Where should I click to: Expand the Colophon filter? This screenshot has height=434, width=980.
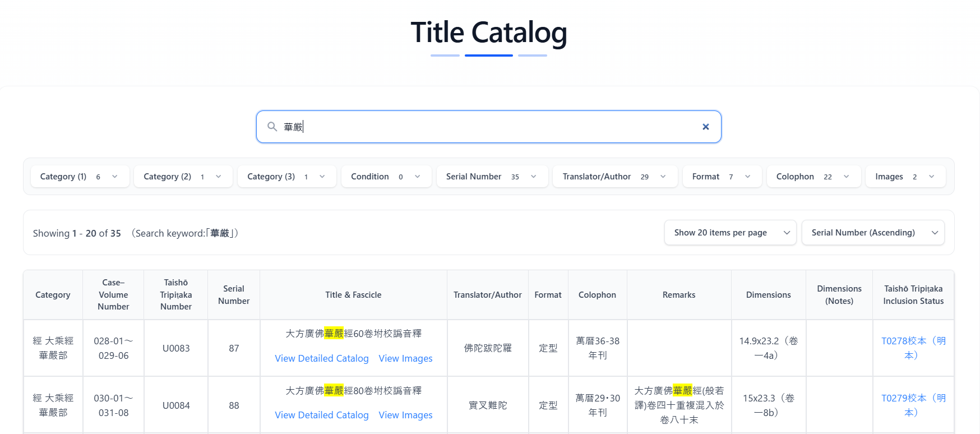tap(813, 177)
